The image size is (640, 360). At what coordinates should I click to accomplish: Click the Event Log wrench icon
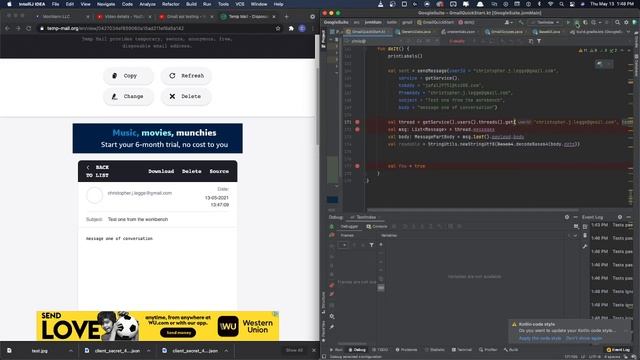(585, 246)
